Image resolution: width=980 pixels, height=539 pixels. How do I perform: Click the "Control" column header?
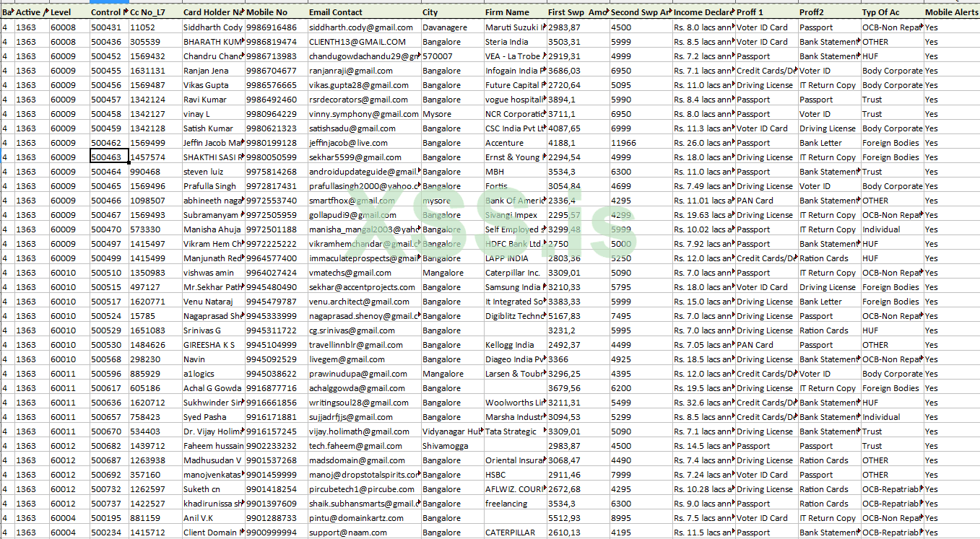click(109, 12)
